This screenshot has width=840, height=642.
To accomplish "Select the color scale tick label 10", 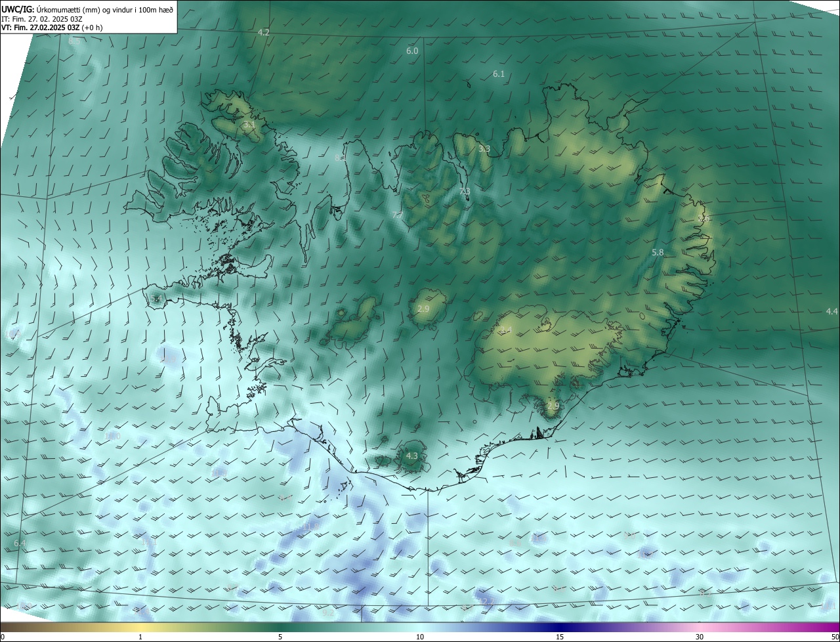I will point(420,637).
